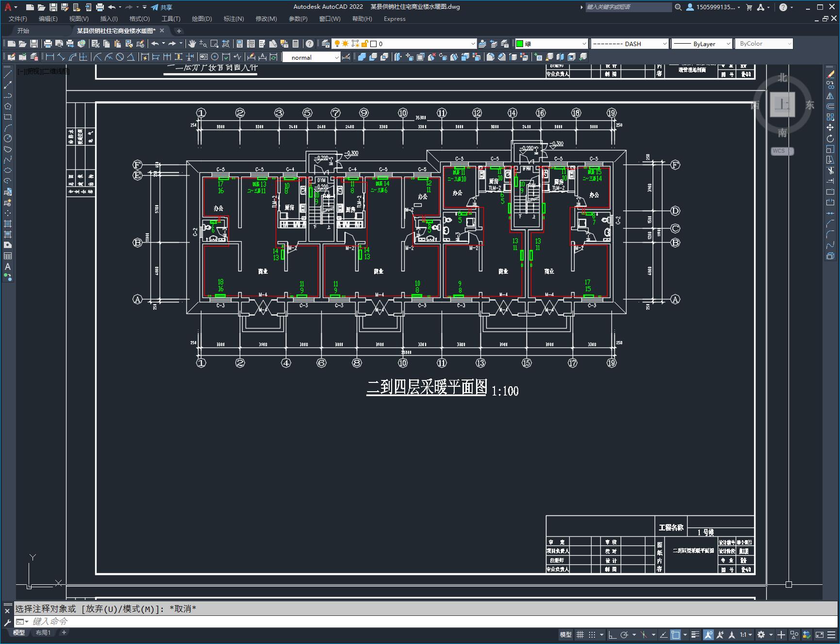Select the Rotate tool in the modify toolbar
This screenshot has height=644, width=840.
coord(830,138)
